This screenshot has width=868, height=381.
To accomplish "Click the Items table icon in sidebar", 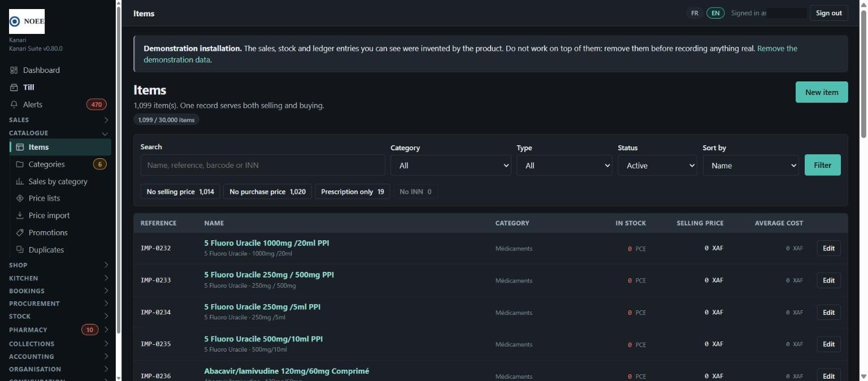I will (20, 147).
